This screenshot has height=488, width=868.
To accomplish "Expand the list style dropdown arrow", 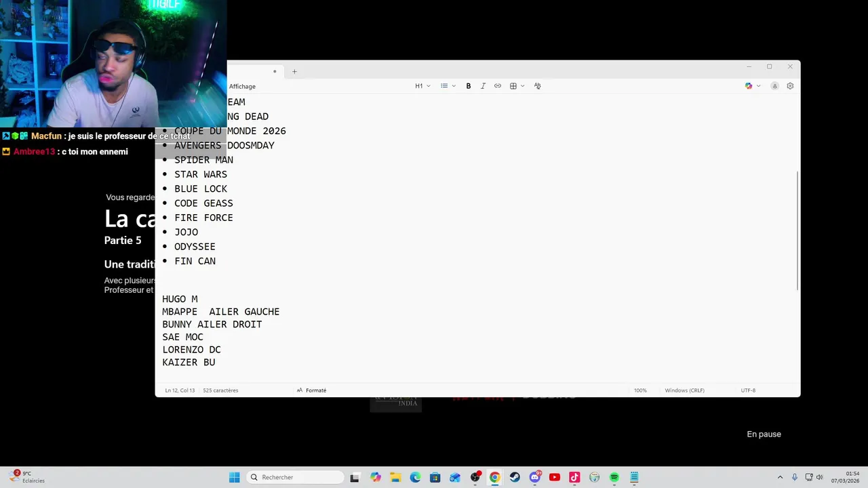I will click(454, 86).
